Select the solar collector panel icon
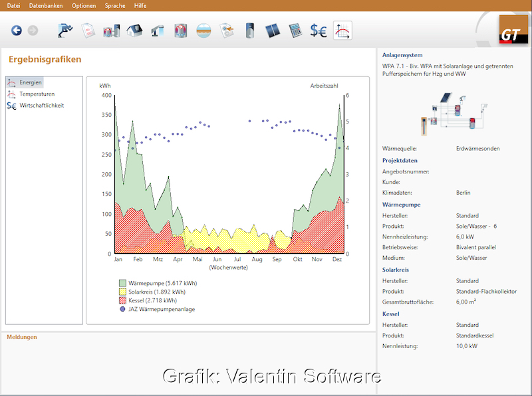Viewport: 532px width, 396px height. click(273, 30)
